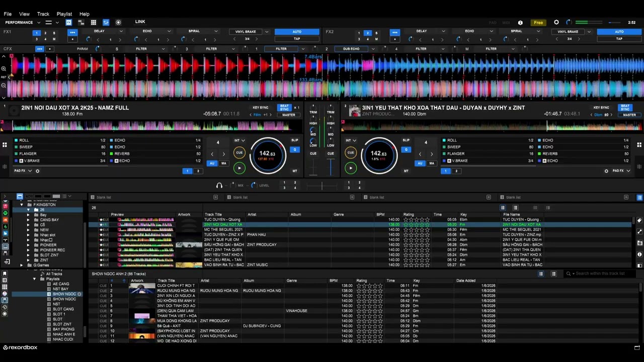Toggle deck 1 quantize Q button
Image resolution: width=644 pixels, height=362 pixels.
[295, 150]
